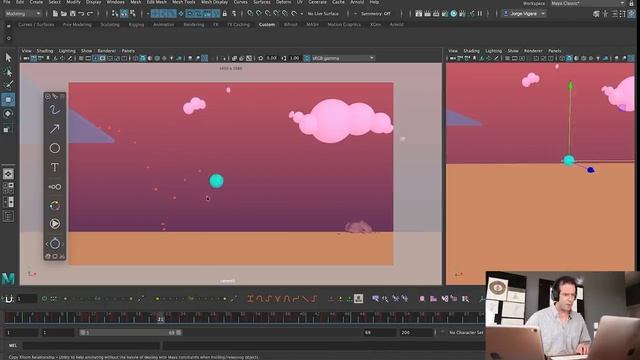Open Renderer menu in right viewport
640x360 pixels.
pos(533,51)
